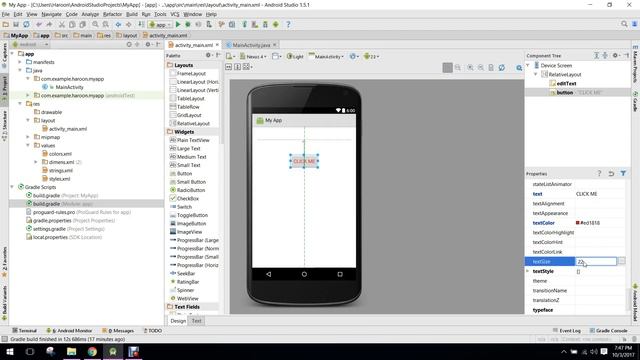640x360 pixels.
Task: Click the Open folder toolbar icon
Action: tap(6, 24)
